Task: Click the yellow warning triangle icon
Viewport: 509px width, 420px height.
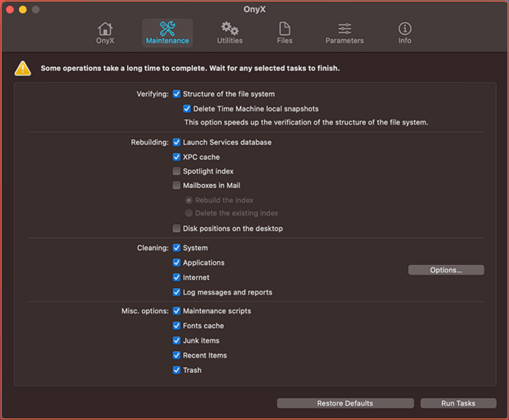Action: 23,69
